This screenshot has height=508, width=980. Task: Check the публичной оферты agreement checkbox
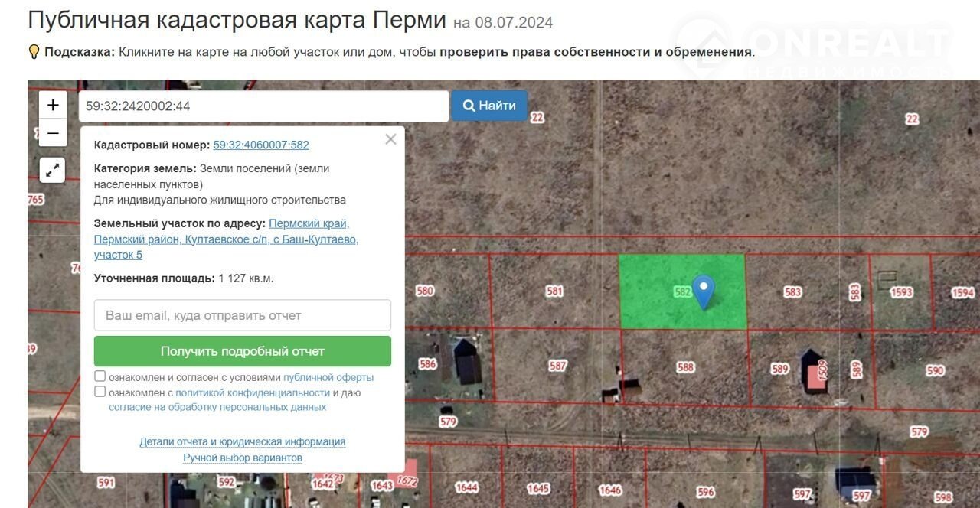(x=100, y=376)
